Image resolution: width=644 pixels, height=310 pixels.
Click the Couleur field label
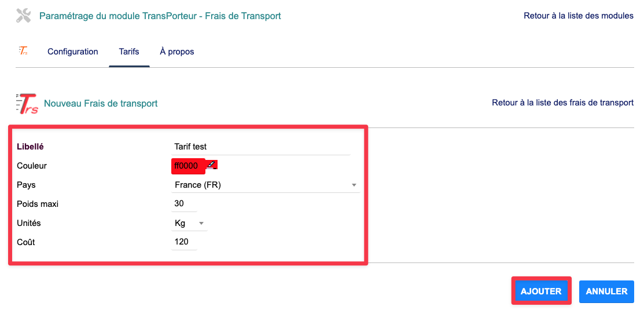32,166
